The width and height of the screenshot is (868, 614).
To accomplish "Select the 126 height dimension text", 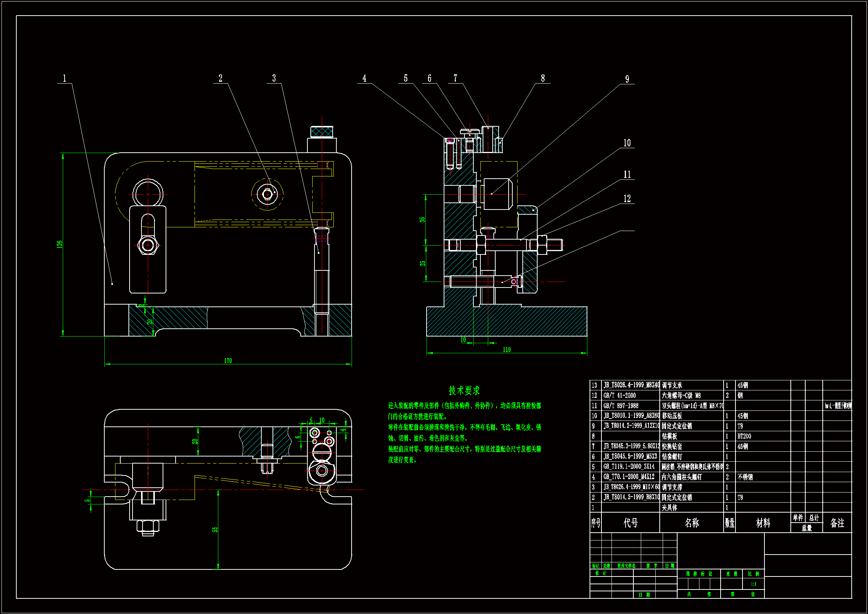I will 59,244.
